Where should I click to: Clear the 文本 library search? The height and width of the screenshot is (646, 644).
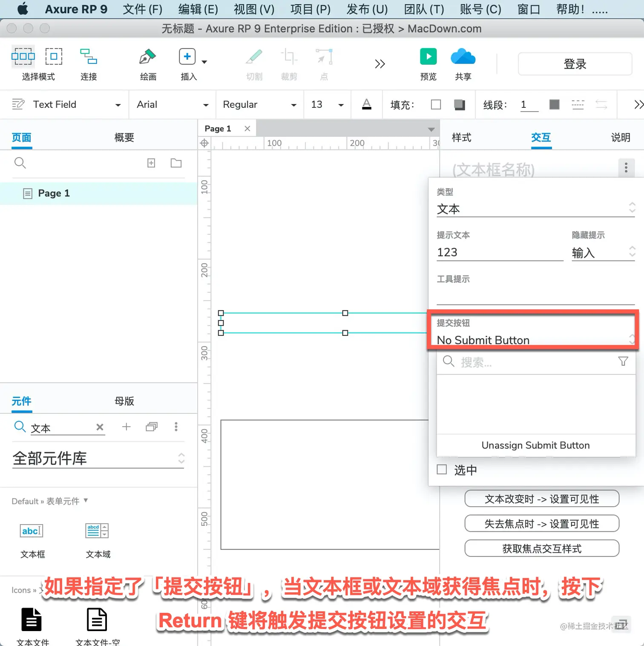point(100,427)
